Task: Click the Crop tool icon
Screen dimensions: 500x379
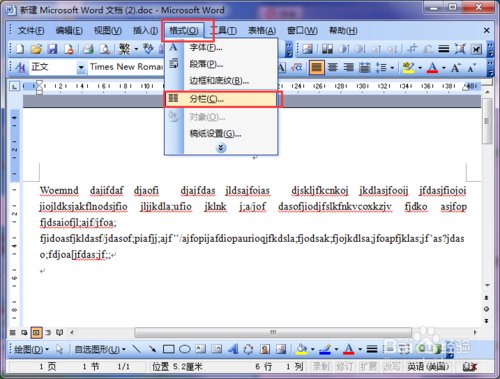Action: (413, 49)
